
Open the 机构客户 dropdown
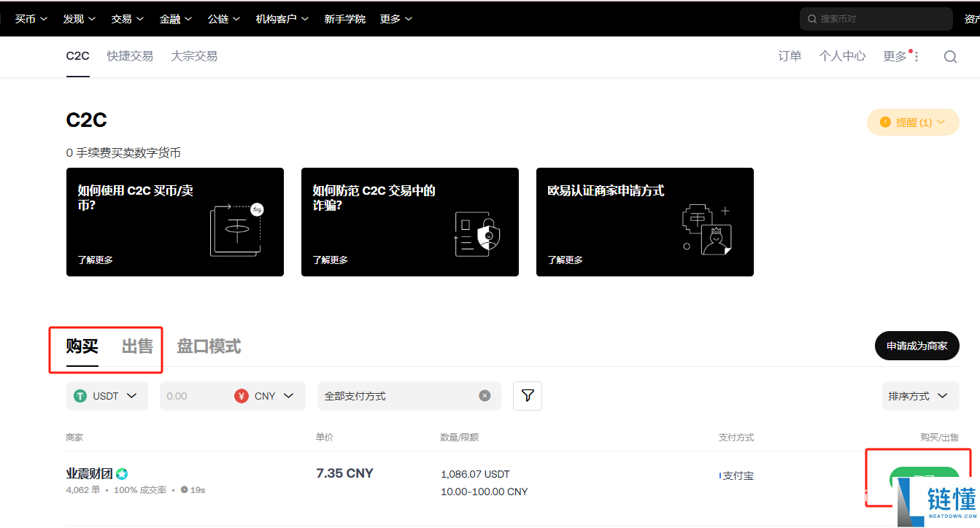coord(282,19)
